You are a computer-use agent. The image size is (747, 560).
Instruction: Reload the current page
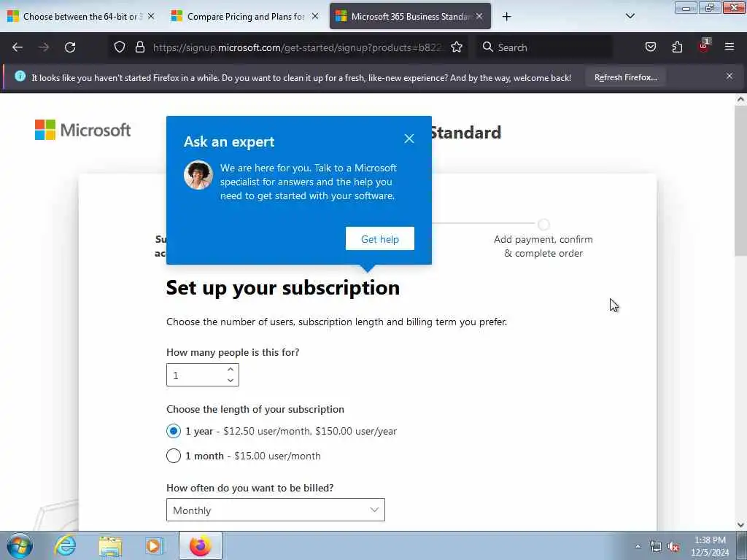70,47
